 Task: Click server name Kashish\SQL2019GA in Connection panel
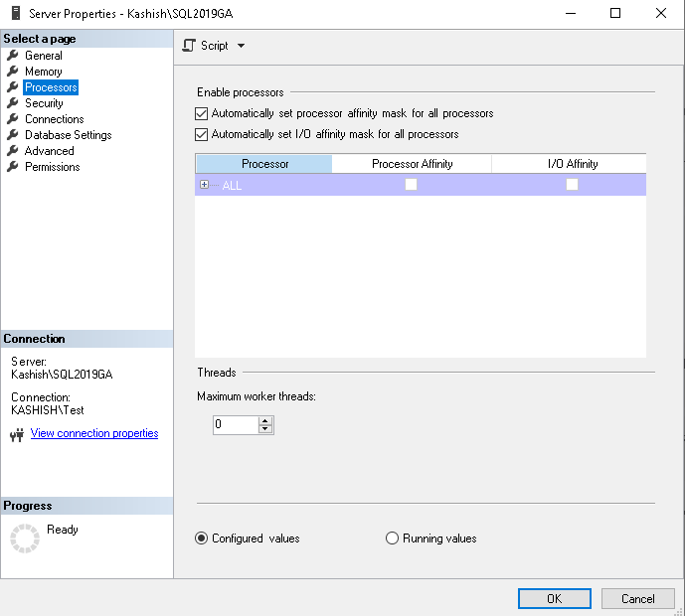point(62,375)
